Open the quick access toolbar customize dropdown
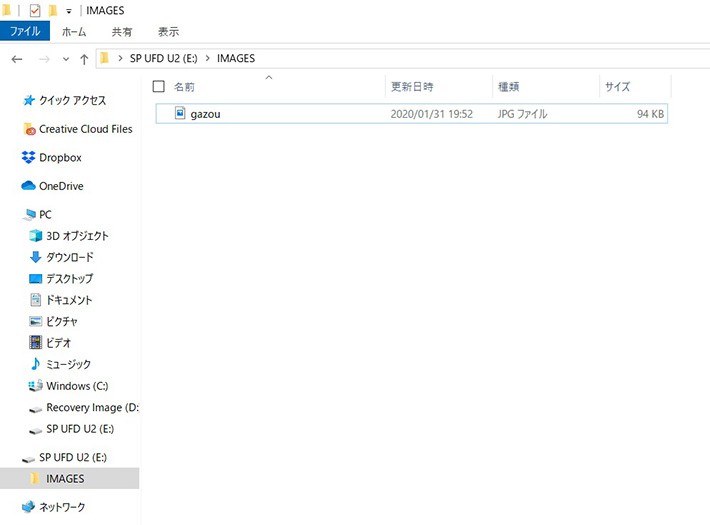710x525 pixels. tap(69, 10)
